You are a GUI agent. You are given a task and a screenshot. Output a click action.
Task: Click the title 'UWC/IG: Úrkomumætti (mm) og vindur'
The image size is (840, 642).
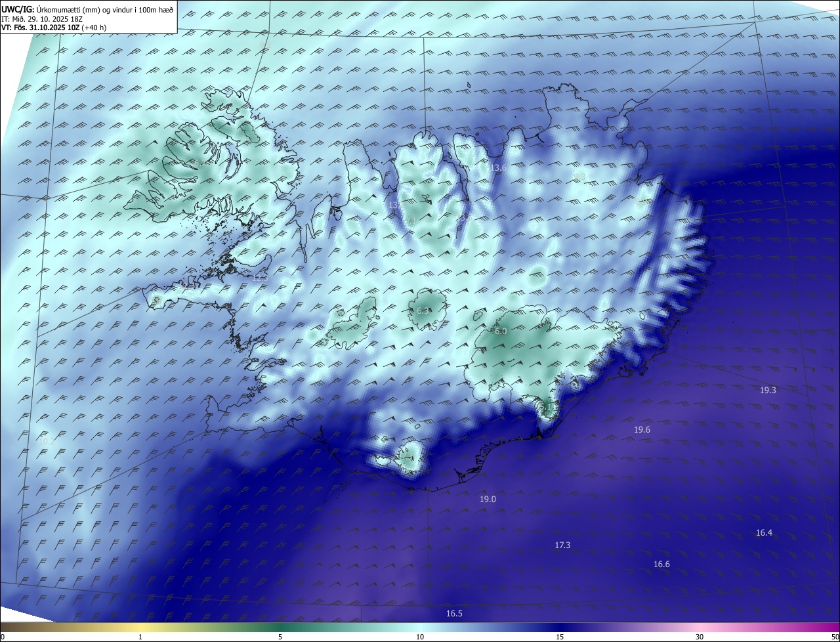click(87, 9)
